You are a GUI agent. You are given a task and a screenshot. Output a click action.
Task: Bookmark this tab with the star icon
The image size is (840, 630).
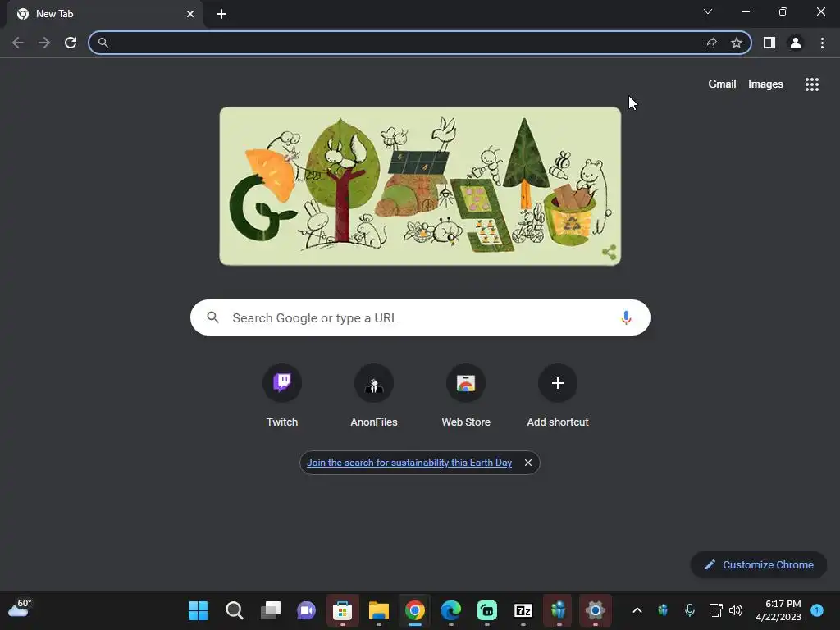point(737,43)
